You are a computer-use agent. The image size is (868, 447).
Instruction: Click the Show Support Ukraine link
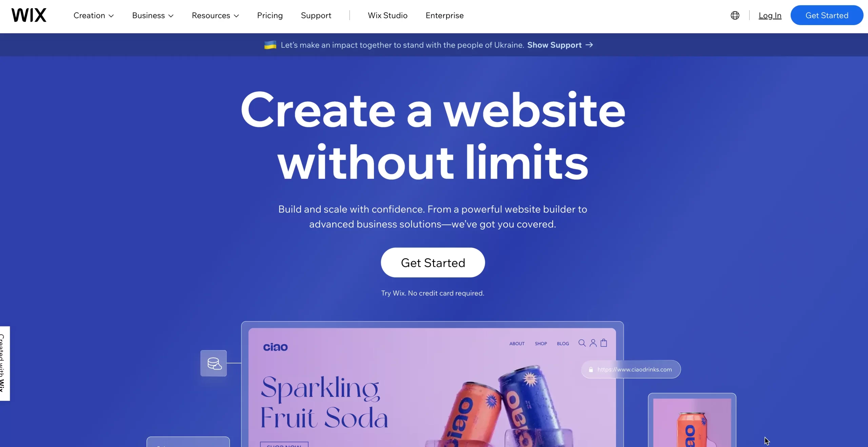[560, 44]
